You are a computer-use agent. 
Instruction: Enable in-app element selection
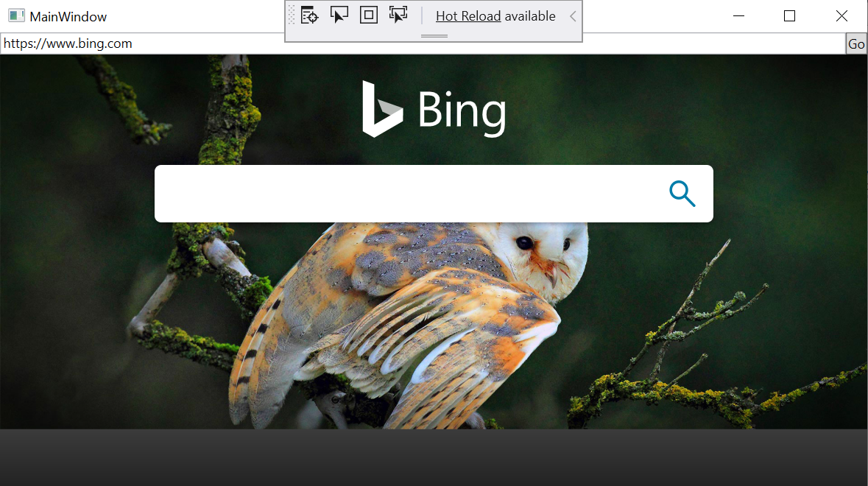pos(339,14)
